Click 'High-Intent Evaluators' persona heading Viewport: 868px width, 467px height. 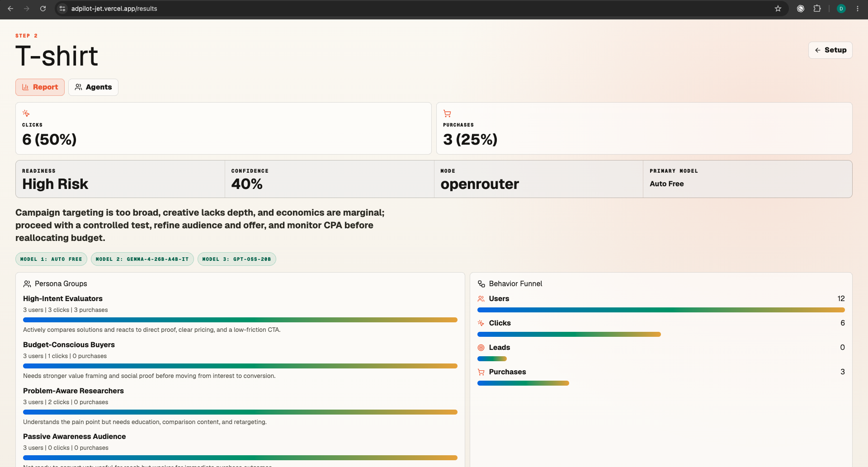63,299
